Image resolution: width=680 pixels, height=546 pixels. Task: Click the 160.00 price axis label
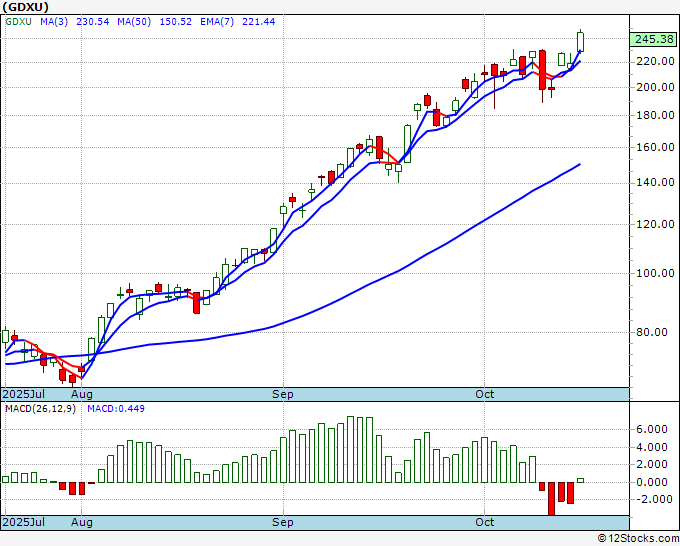pos(655,147)
